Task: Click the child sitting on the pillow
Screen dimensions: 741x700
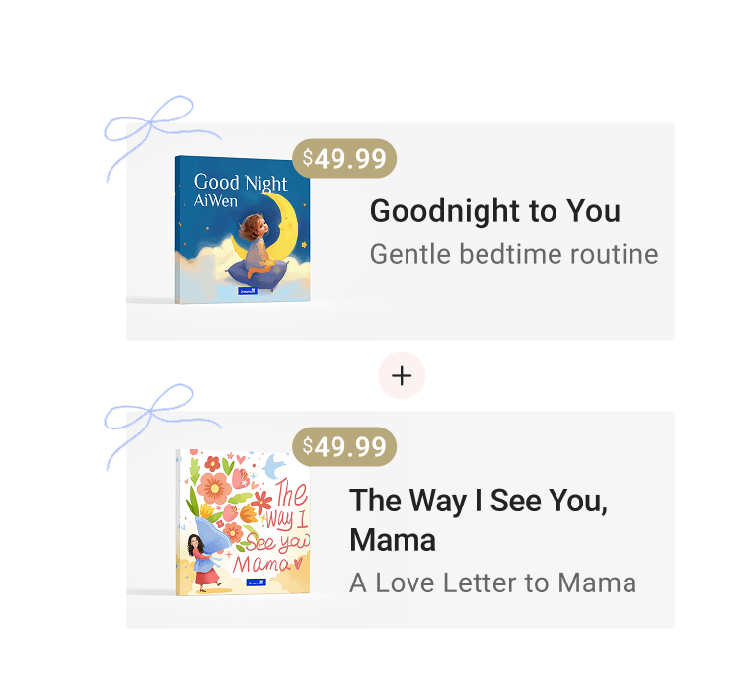Action: tap(258, 245)
